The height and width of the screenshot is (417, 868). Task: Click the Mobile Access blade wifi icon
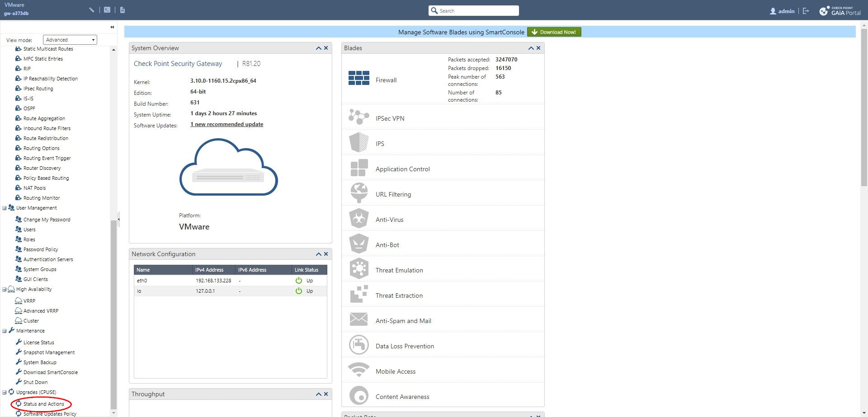359,370
